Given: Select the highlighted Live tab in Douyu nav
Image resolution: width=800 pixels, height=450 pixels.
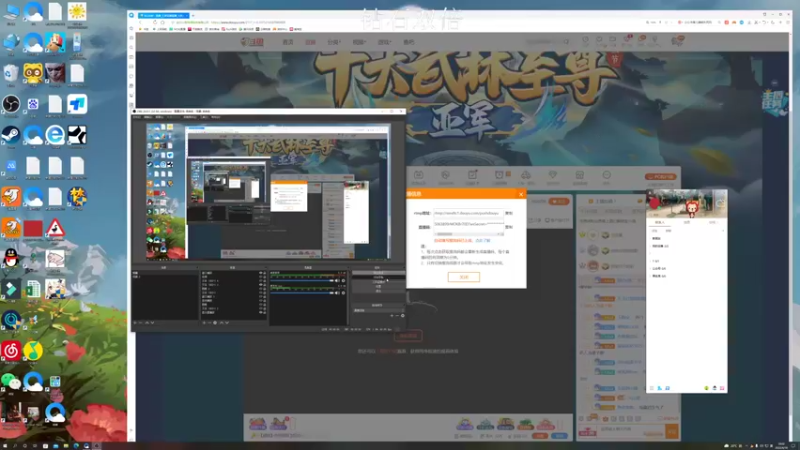Looking at the screenshot, I should coord(310,42).
